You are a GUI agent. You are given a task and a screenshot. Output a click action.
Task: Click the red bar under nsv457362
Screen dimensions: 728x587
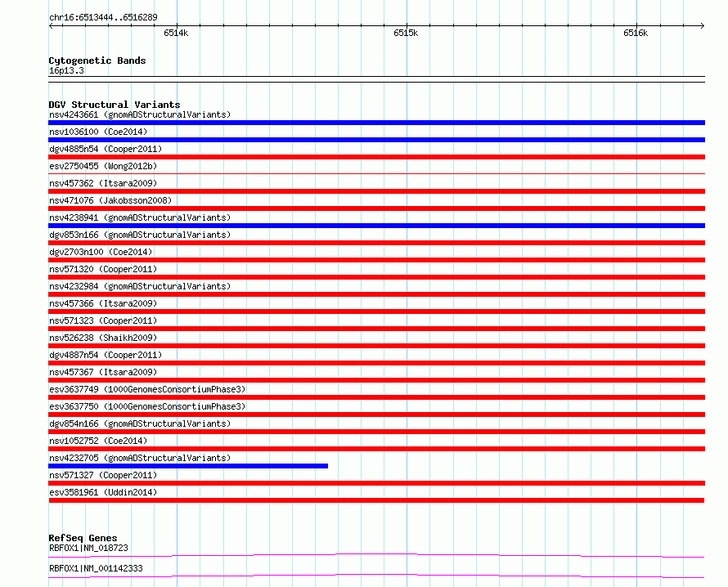point(376,191)
